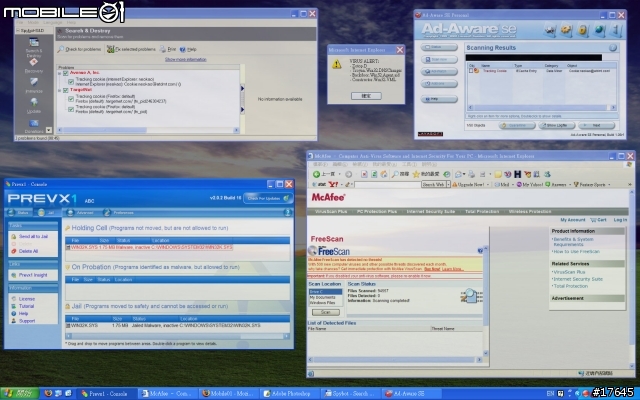Click Favorites star icon in Internet Explorer
The width and height of the screenshot is (640, 400).
(x=416, y=174)
